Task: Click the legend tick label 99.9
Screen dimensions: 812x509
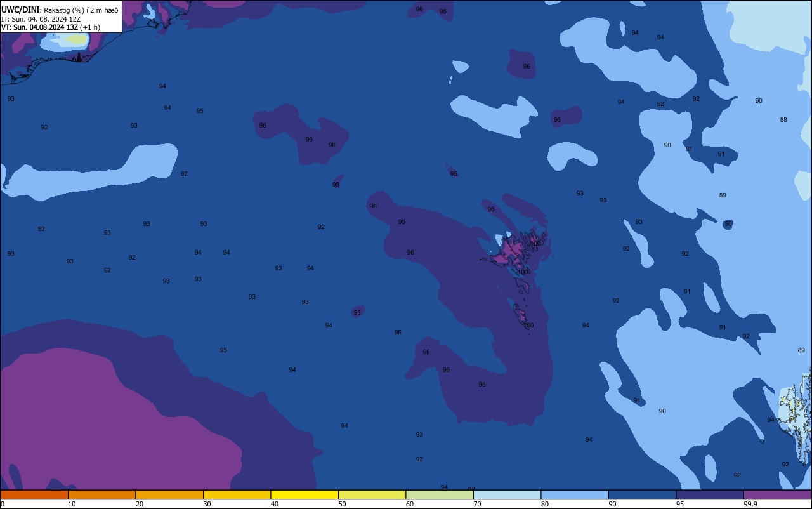Action: click(x=751, y=504)
